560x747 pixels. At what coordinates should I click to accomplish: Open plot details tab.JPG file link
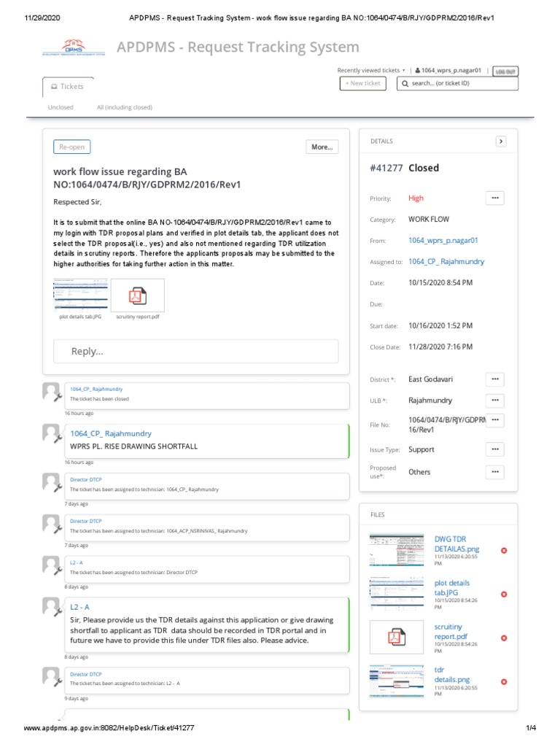coord(452,588)
